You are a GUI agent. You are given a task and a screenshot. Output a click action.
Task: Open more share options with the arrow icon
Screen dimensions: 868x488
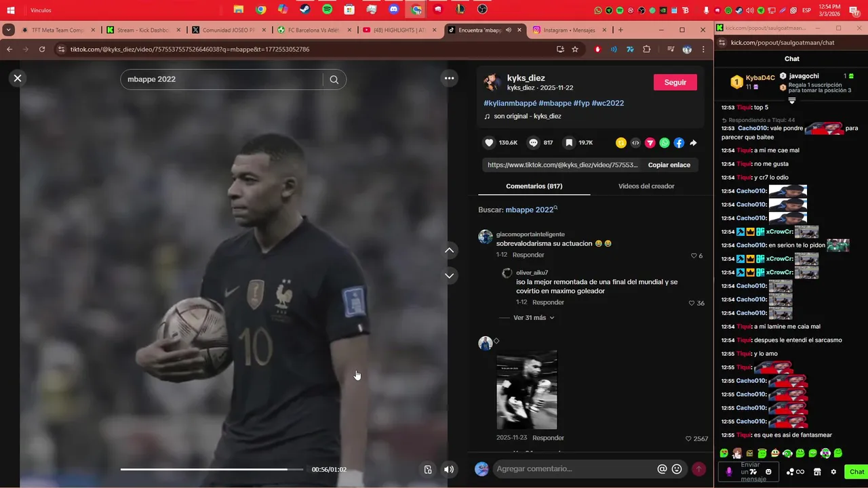tap(693, 143)
